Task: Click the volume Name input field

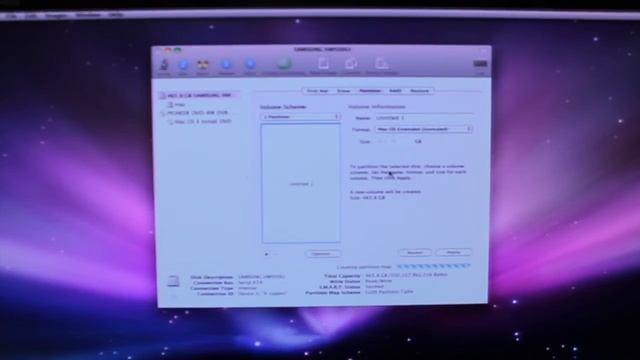Action: point(424,118)
